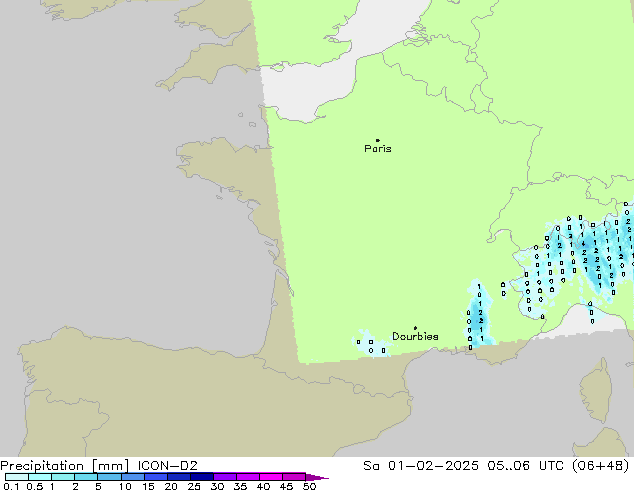Select the 0.5–1 mm legend swatch
This screenshot has width=634, height=490.
[x=40, y=477]
